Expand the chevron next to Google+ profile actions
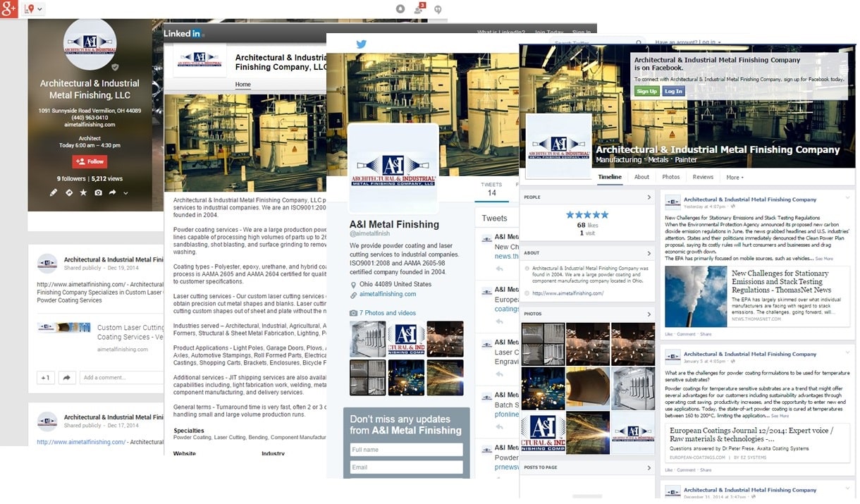 pyautogui.click(x=125, y=193)
